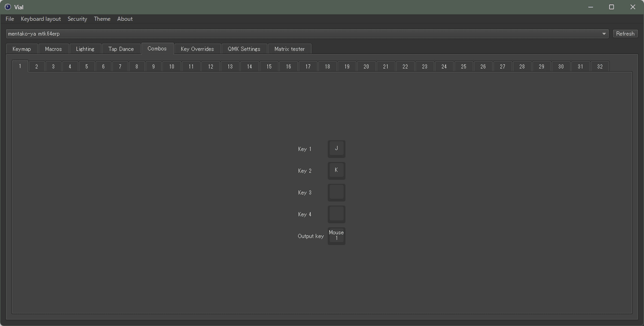
Task: Select combo tab 29
Action: [x=541, y=66]
